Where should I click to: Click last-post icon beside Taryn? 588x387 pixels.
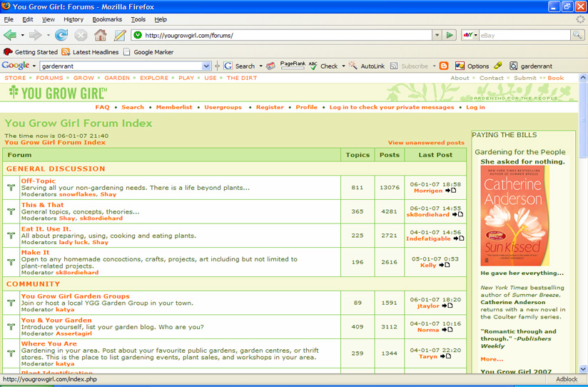pos(445,356)
